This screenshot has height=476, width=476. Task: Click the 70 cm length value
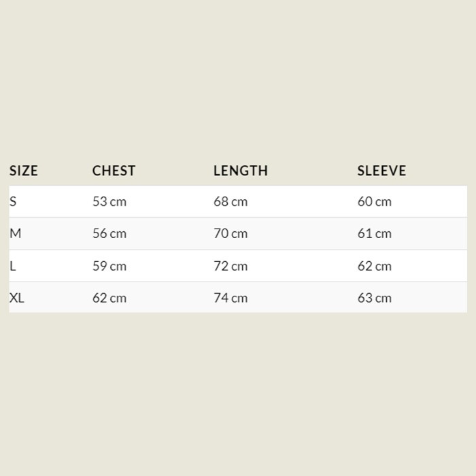(231, 233)
